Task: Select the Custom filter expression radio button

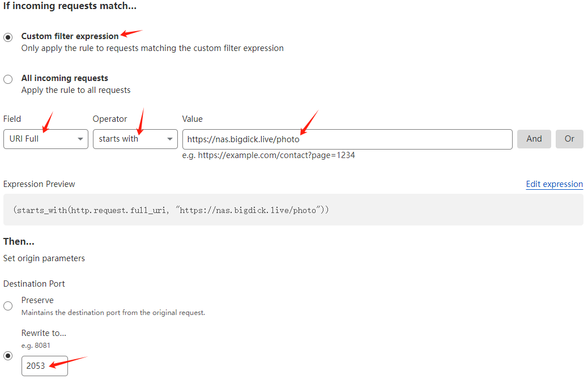Action: click(x=8, y=37)
